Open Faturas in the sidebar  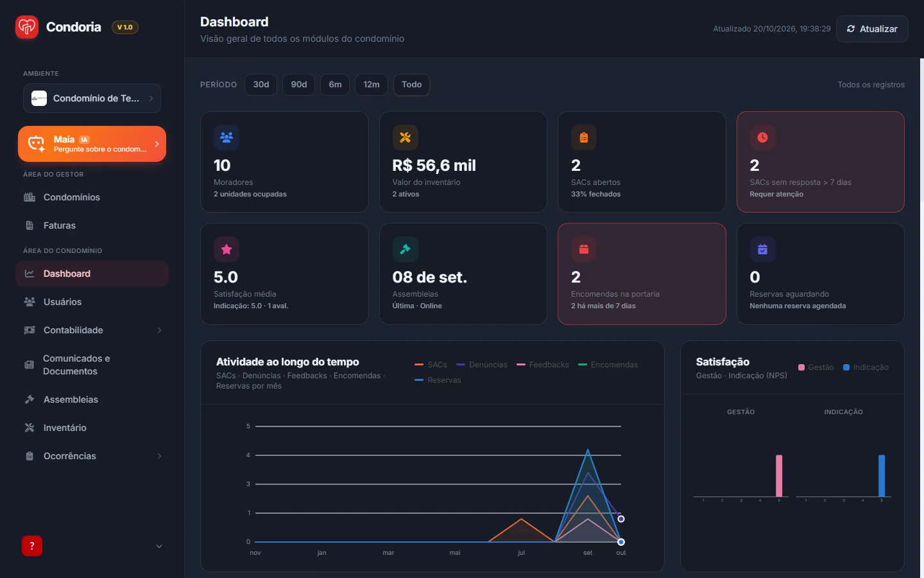[x=92, y=225]
